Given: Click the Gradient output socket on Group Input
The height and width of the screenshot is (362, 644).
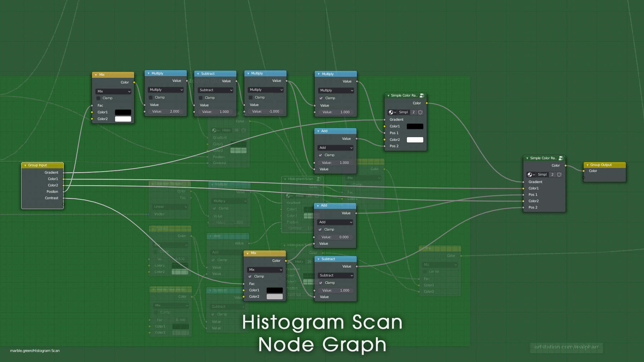Looking at the screenshot, I should (x=63, y=172).
